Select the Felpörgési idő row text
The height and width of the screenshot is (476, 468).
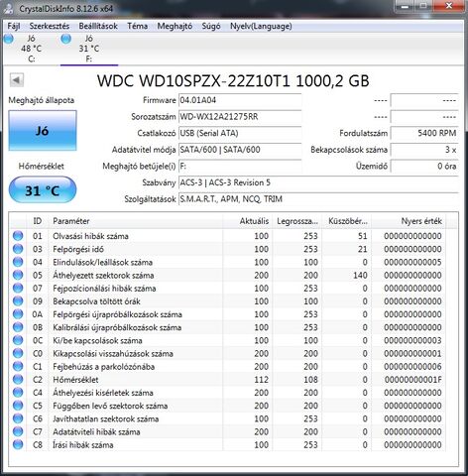[78, 249]
